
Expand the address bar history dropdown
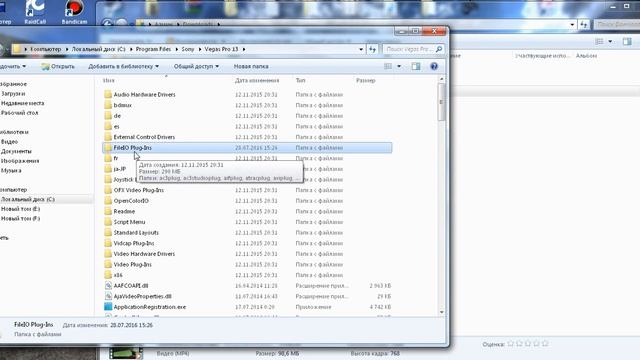pos(361,49)
